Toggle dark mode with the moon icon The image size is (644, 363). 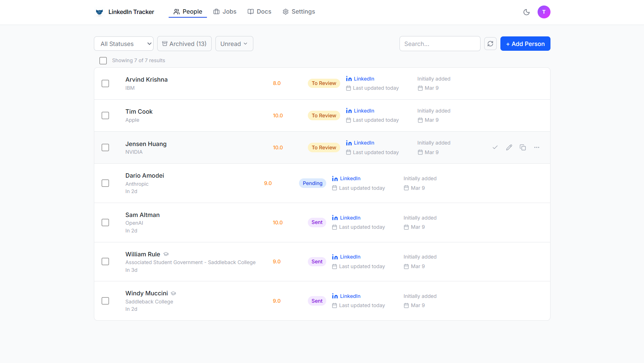click(x=526, y=12)
